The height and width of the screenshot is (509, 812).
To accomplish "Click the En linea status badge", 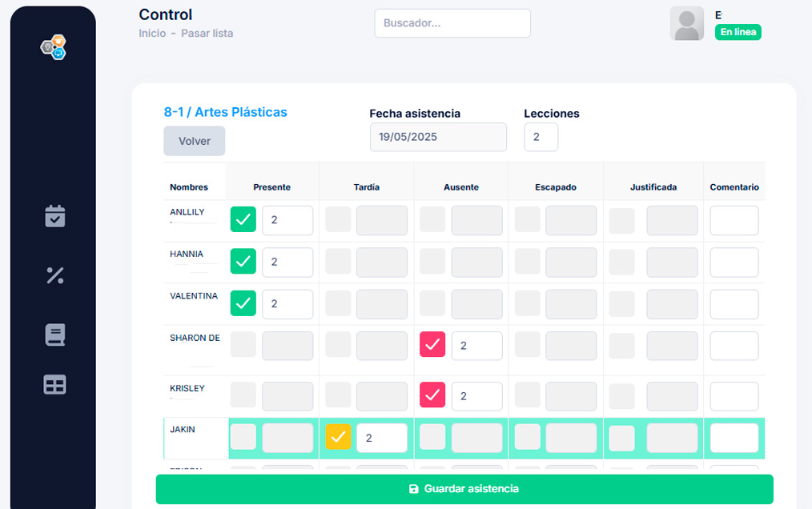I will (738, 32).
